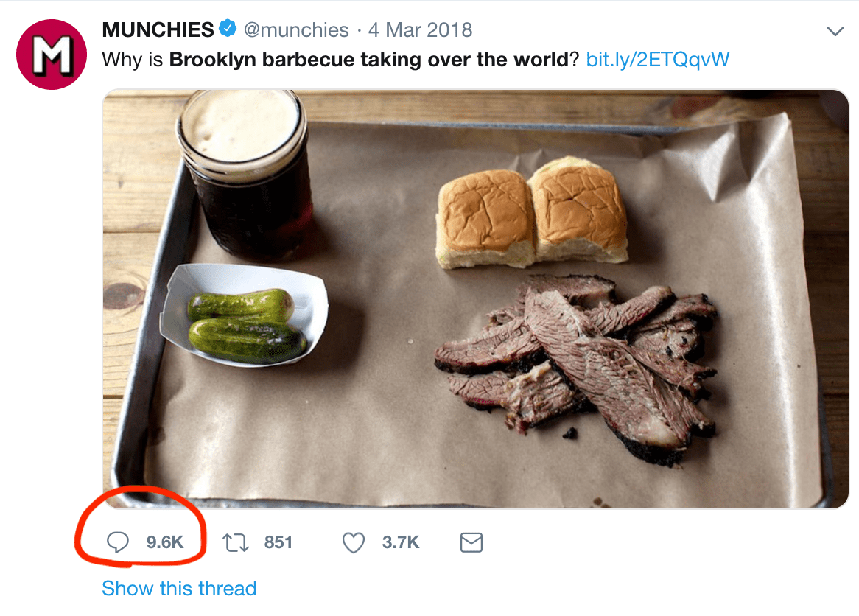Click the @munchies handle
This screenshot has width=859, height=616.
point(296,30)
